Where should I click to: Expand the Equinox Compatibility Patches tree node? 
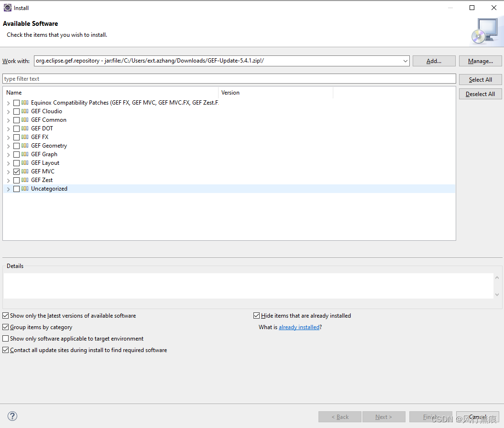8,103
